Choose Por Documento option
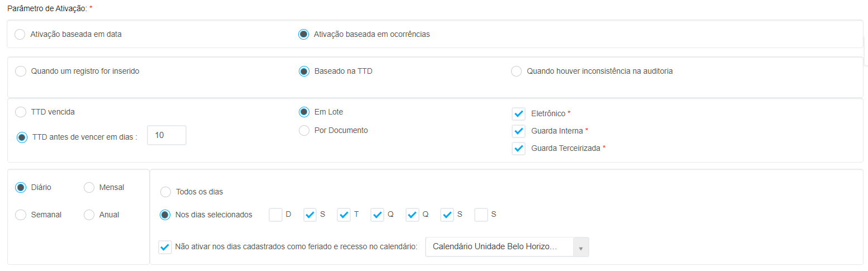 304,130
